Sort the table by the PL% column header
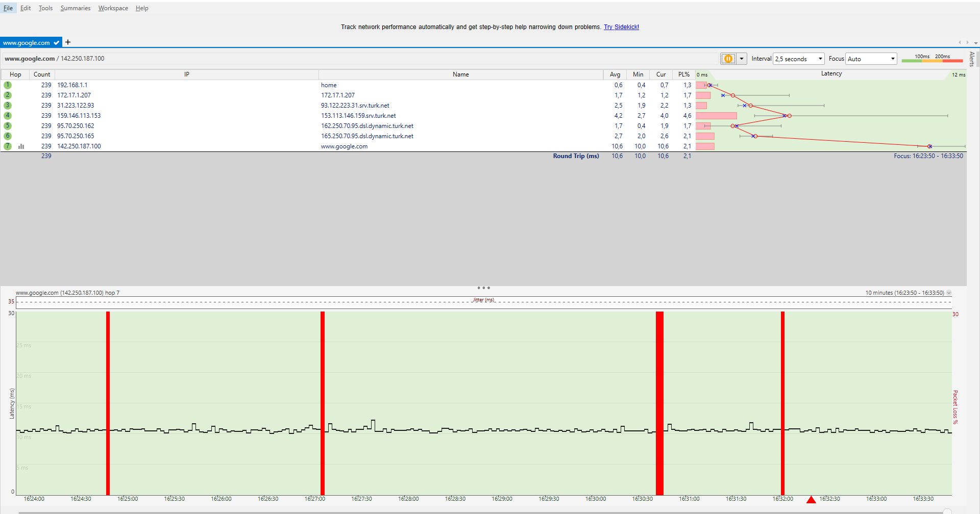This screenshot has width=980, height=514. [x=683, y=74]
